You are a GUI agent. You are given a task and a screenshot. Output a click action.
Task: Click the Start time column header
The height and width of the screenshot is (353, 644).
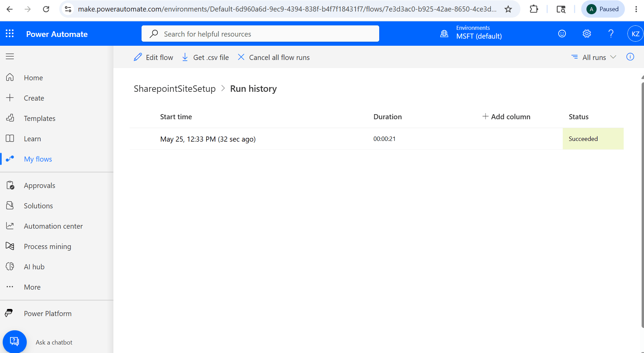coord(176,117)
